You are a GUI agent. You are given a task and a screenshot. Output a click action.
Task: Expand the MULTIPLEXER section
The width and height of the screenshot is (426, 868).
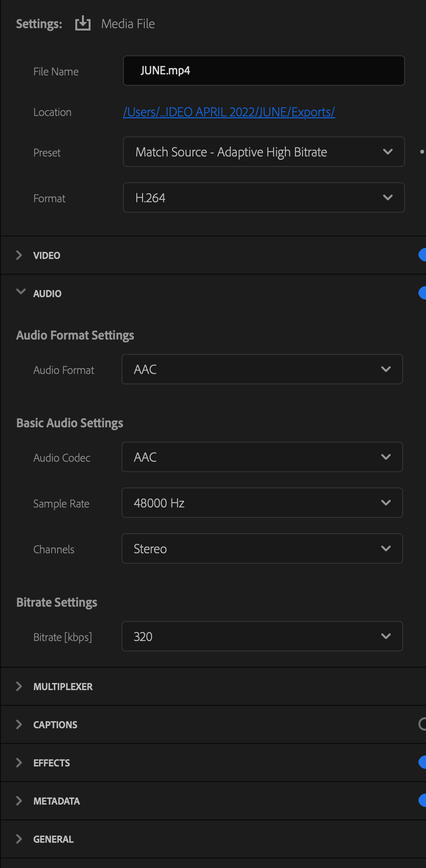[x=18, y=686]
